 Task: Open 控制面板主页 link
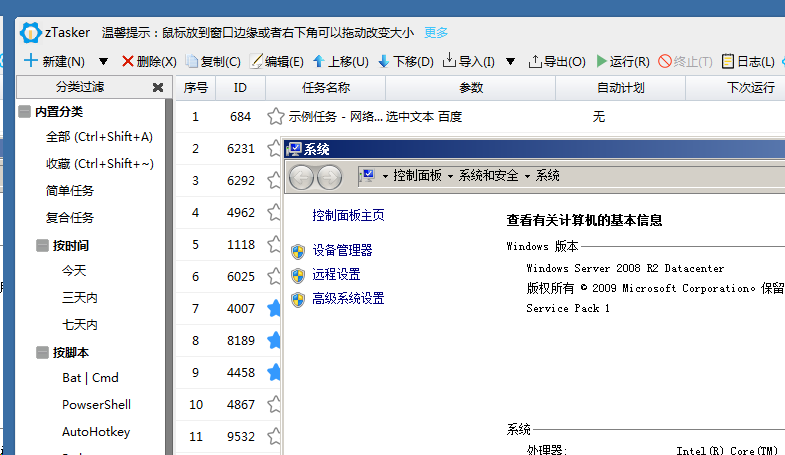(x=348, y=215)
